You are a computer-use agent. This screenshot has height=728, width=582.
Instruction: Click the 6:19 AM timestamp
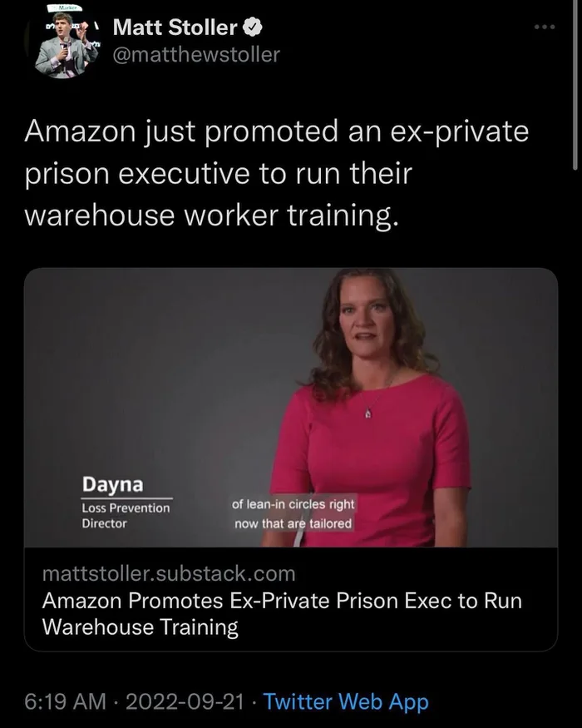[66, 701]
